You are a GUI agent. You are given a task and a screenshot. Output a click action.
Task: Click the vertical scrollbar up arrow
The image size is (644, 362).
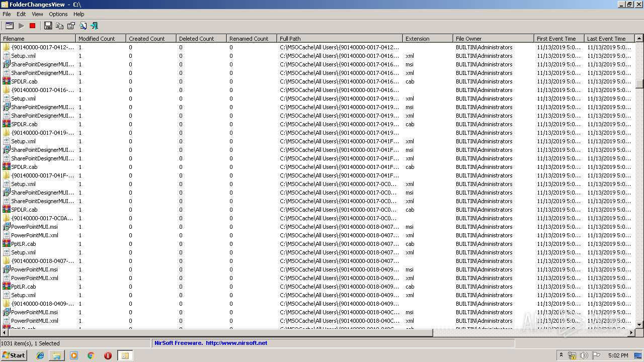639,39
